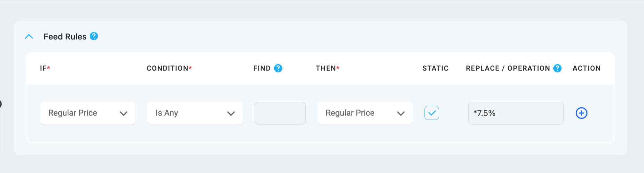Click the CONDITION column header
Viewport: 644px width, 173px height.
tap(169, 68)
